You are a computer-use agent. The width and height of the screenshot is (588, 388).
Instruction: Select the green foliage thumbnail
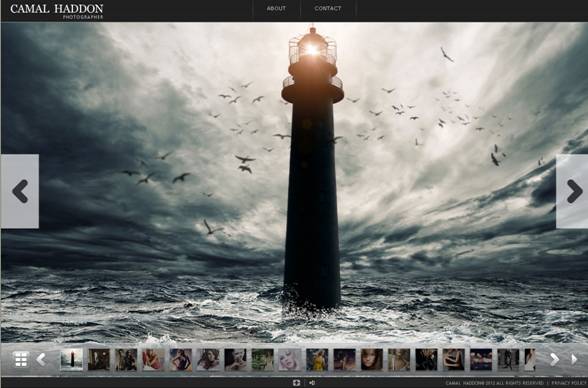point(262,360)
